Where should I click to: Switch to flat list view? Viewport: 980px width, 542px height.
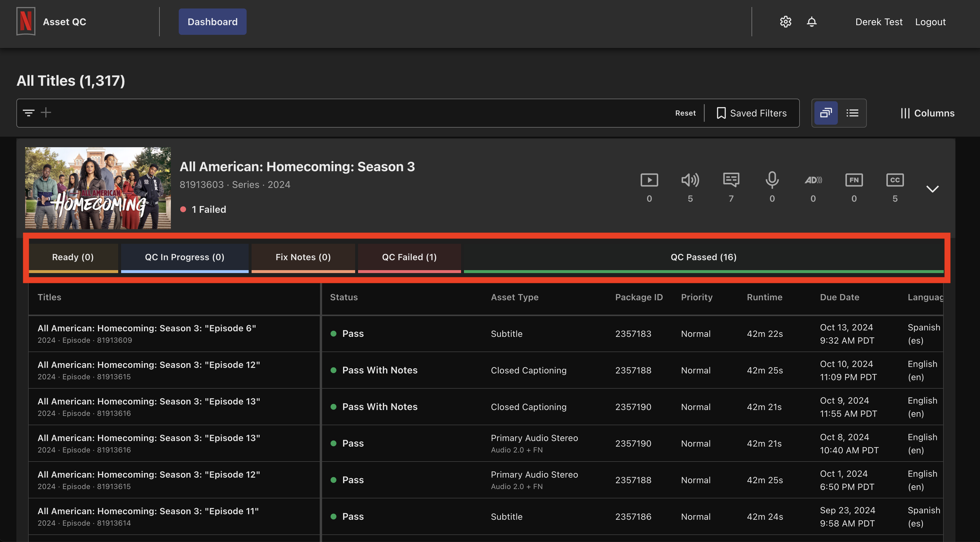point(852,113)
